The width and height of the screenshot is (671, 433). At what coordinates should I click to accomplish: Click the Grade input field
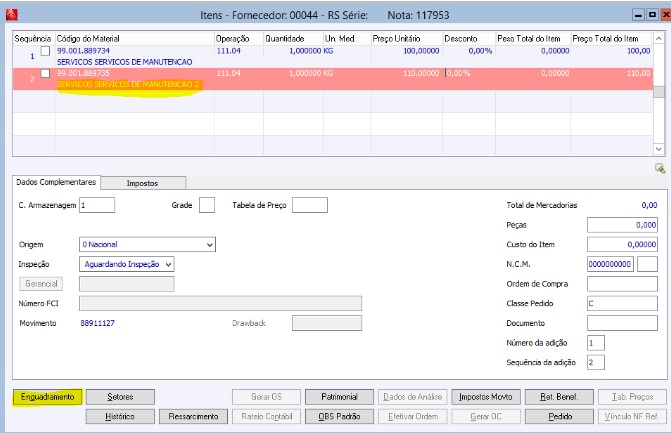[x=207, y=205]
